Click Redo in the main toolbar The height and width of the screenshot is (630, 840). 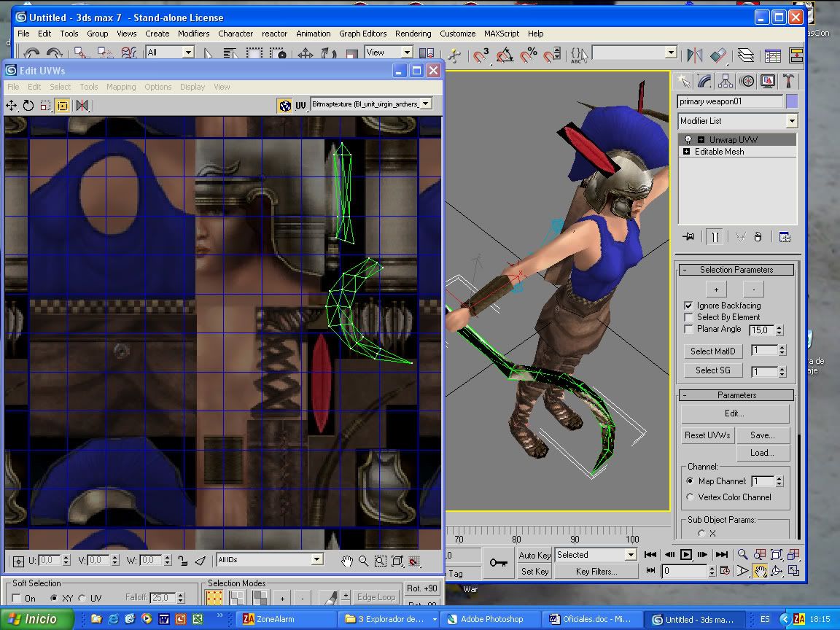(x=54, y=53)
